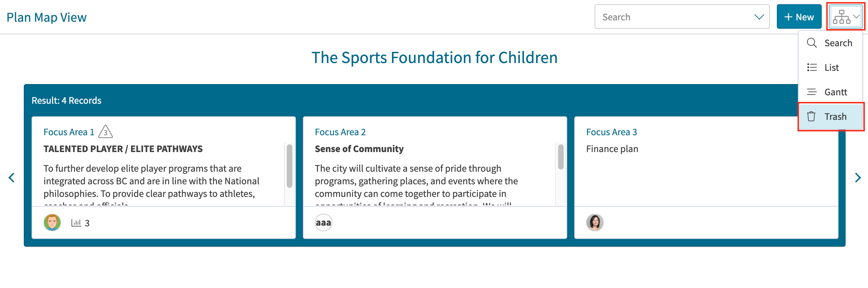Image resolution: width=868 pixels, height=288 pixels.
Task: Open Trash from the view menu
Action: 830,117
